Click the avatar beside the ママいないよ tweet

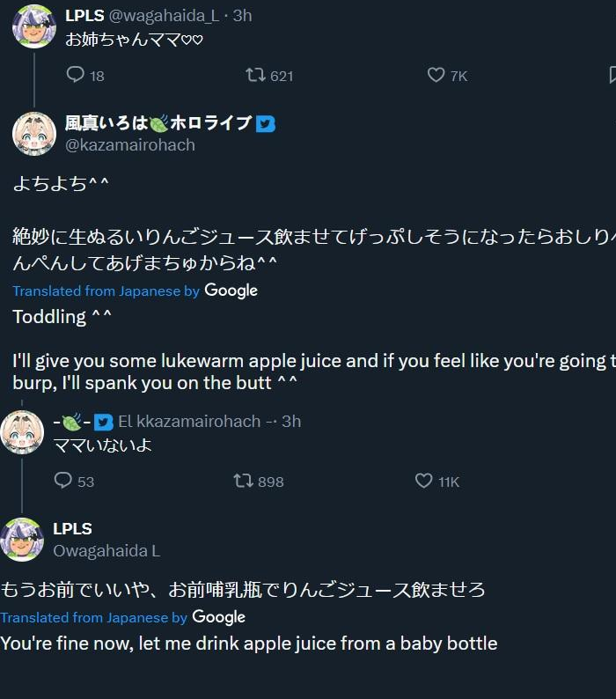(x=22, y=432)
